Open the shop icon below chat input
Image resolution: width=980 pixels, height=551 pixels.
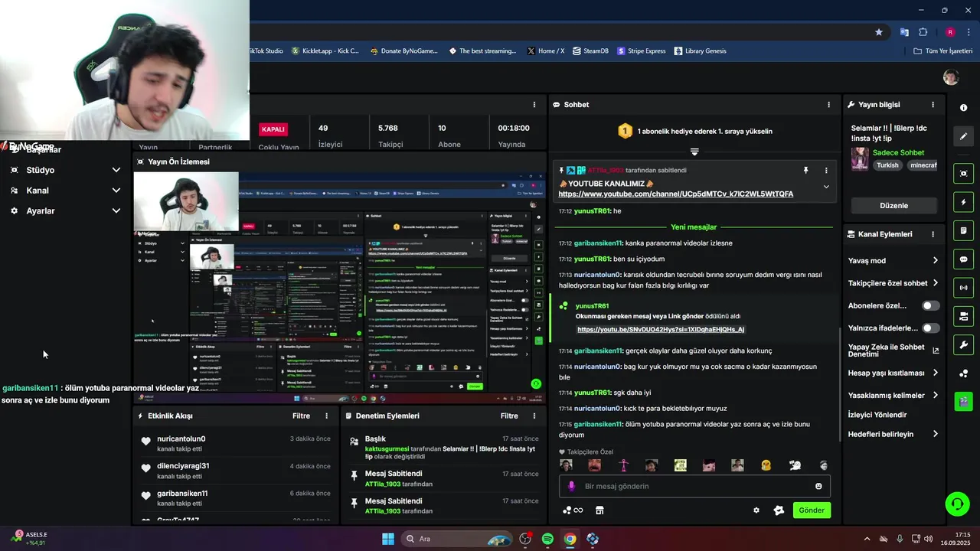click(599, 510)
